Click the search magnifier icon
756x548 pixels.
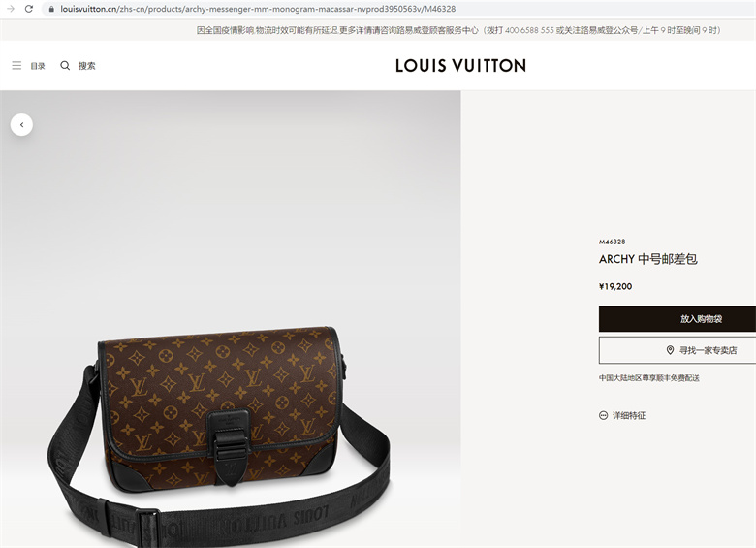65,65
